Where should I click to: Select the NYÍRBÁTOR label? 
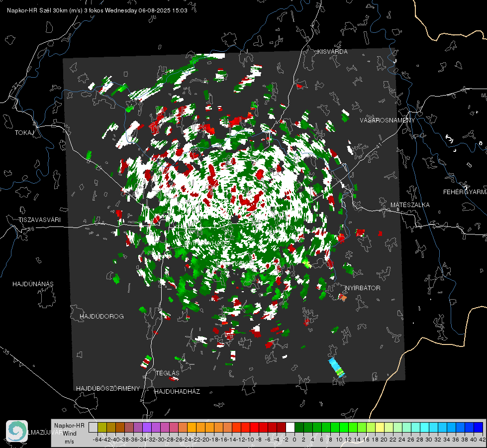[x=363, y=288]
